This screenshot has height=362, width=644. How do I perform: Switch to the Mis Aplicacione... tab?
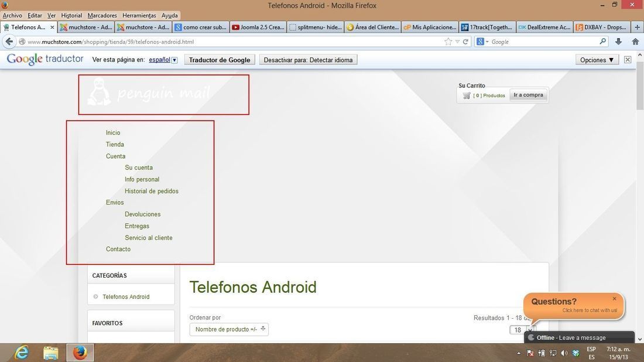tap(430, 27)
